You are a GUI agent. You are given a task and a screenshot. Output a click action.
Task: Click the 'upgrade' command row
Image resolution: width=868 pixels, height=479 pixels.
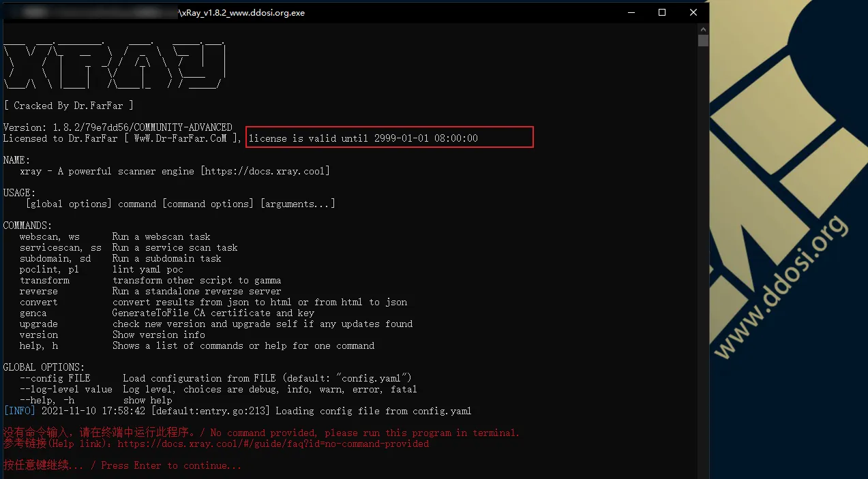[216, 324]
